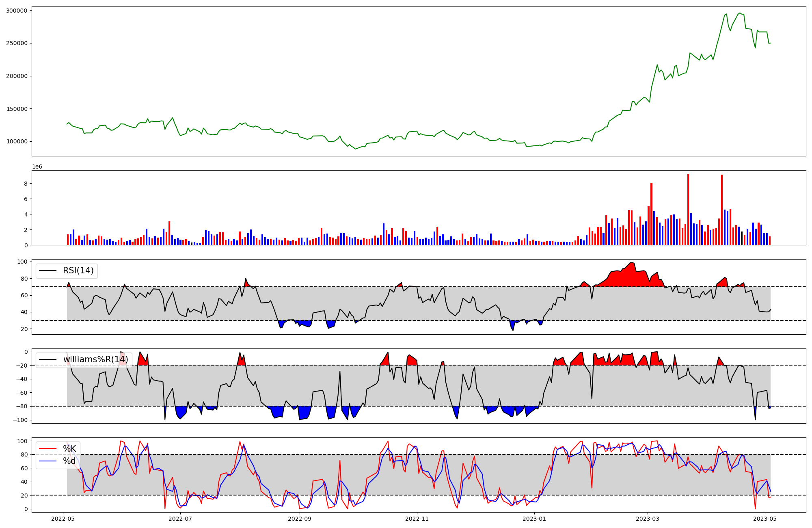Click the 2022-11 x-axis date label

[x=417, y=518]
